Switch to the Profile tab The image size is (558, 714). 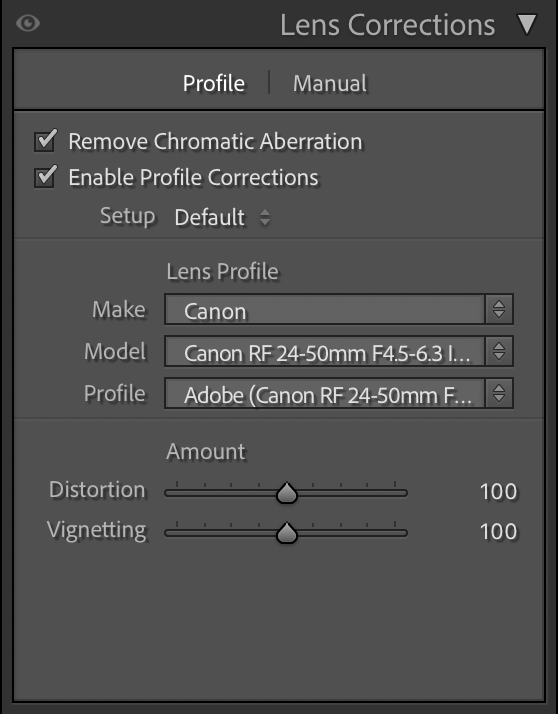click(x=214, y=83)
